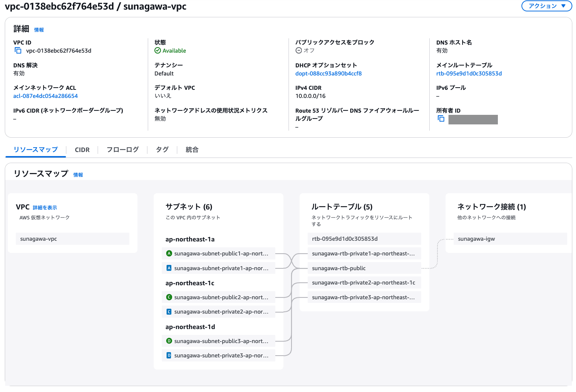
Task: Copy the VPC ID with the copy icon
Action: [x=18, y=50]
